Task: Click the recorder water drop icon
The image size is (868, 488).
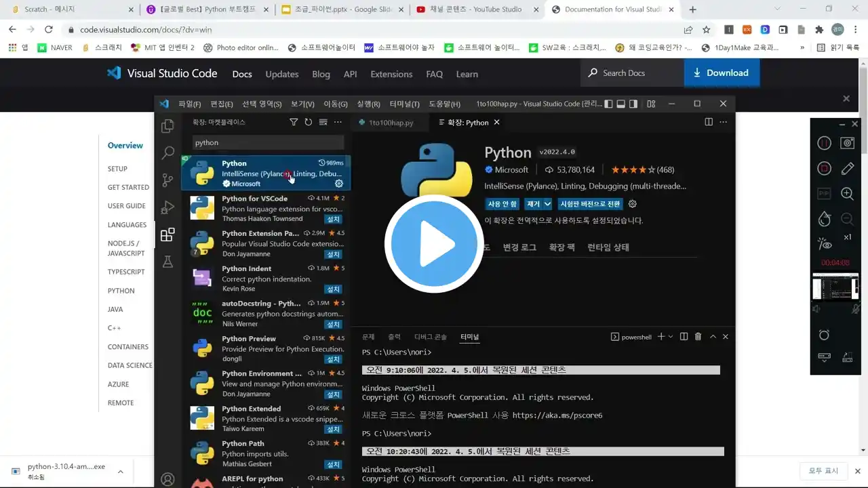Action: 824,219
